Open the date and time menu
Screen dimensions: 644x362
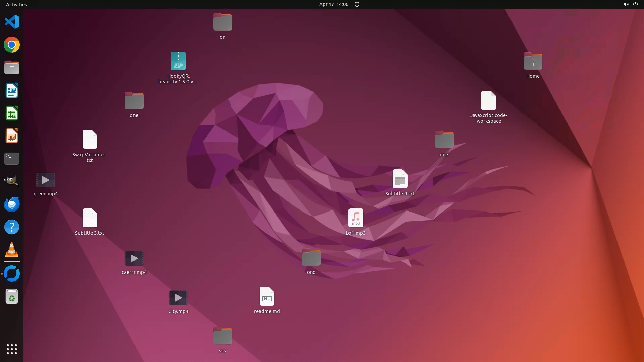tap(333, 4)
